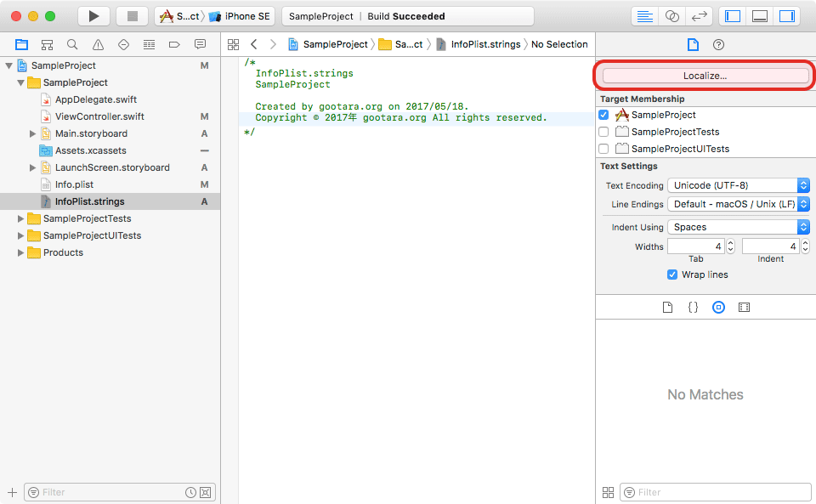Collapse the SampleProject folder group
The image size is (816, 504).
pos(20,82)
